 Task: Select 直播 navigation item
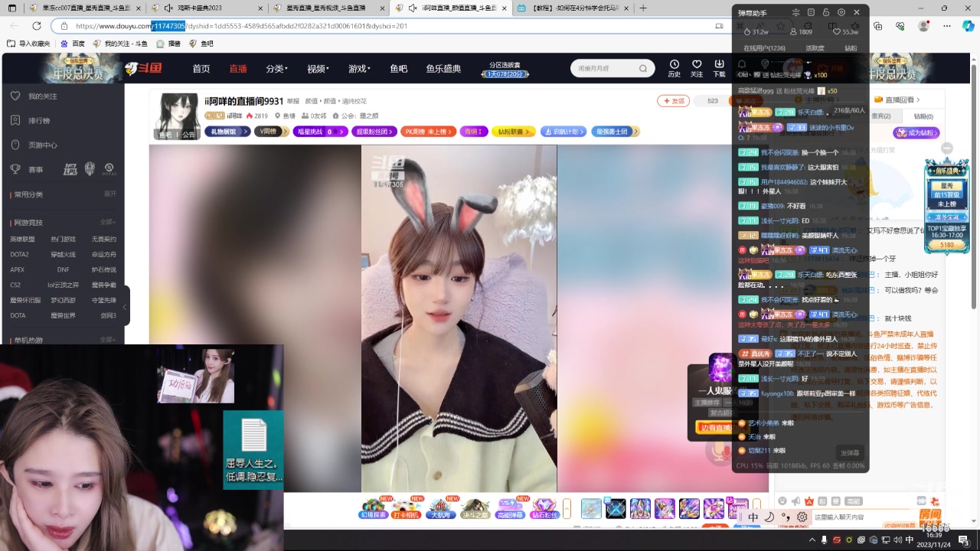(238, 68)
